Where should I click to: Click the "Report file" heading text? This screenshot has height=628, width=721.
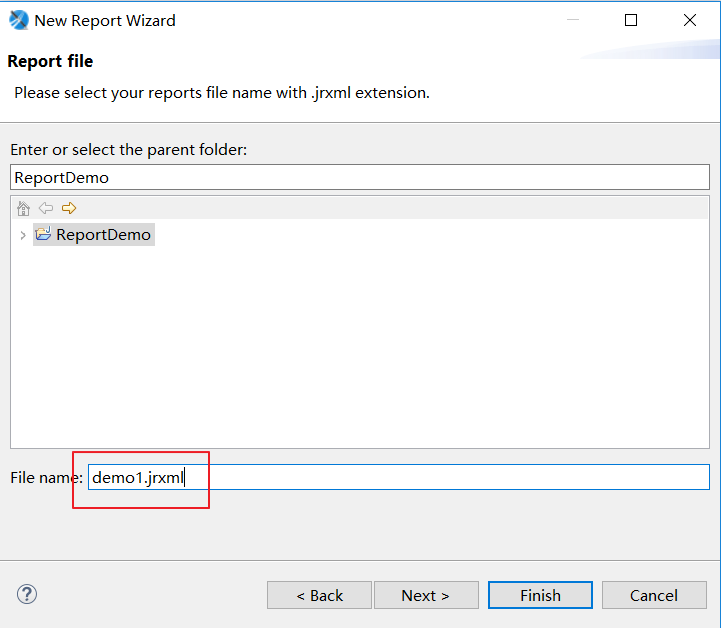[50, 61]
